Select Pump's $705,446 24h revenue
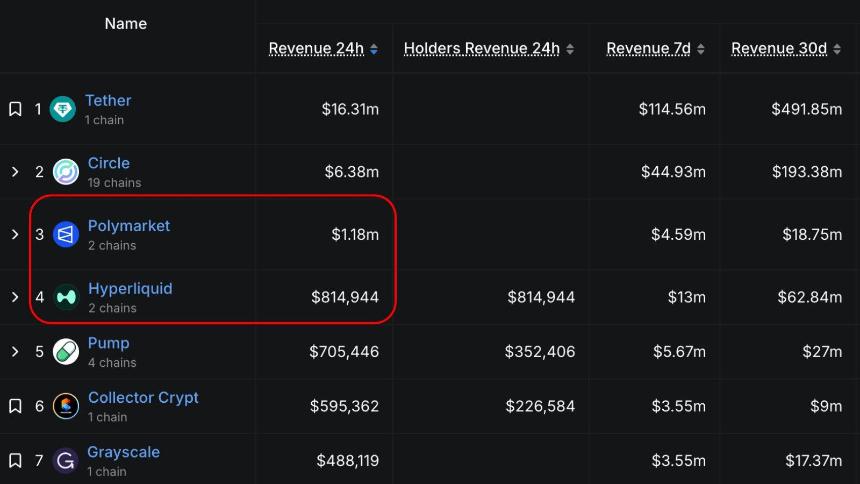The height and width of the screenshot is (484, 860). click(344, 351)
